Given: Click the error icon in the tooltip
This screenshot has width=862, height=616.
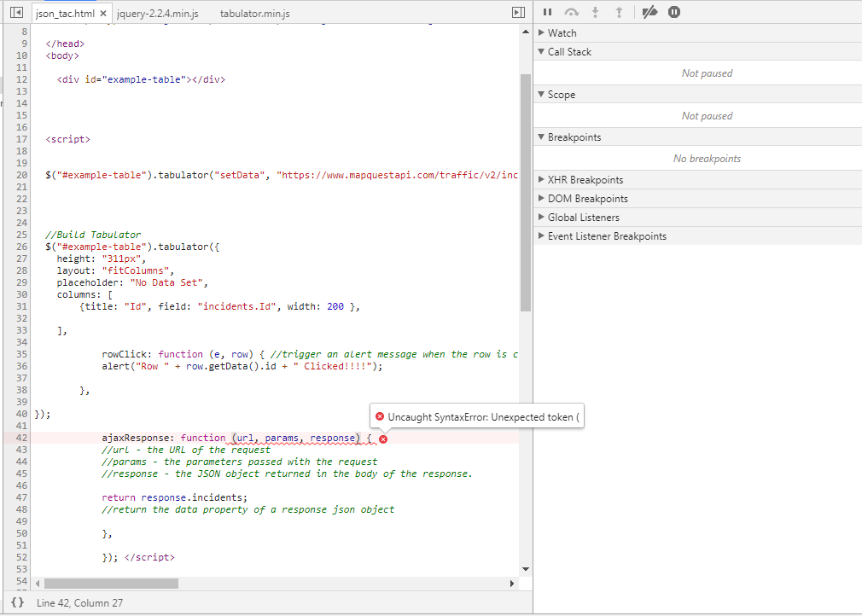Looking at the screenshot, I should tap(379, 416).
